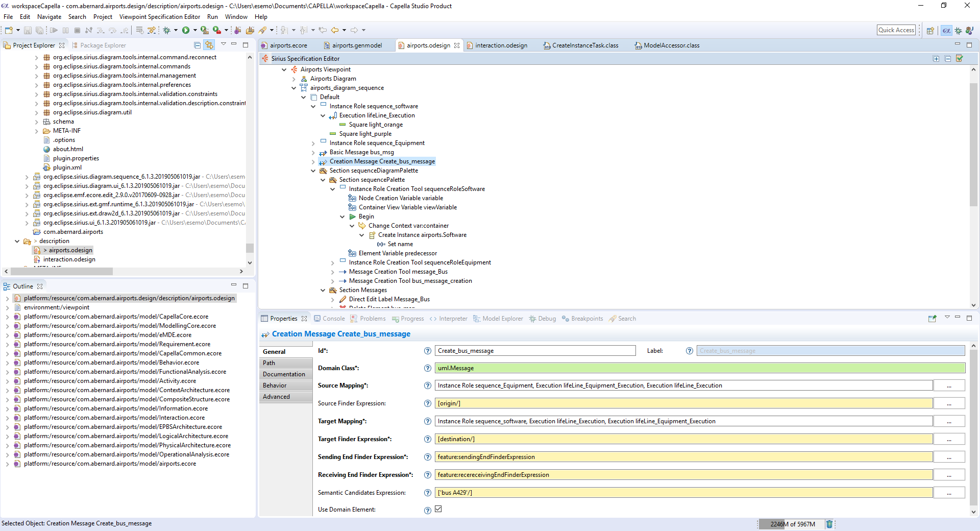Click help icon next to Label field
This screenshot has height=531, width=980.
pos(690,351)
